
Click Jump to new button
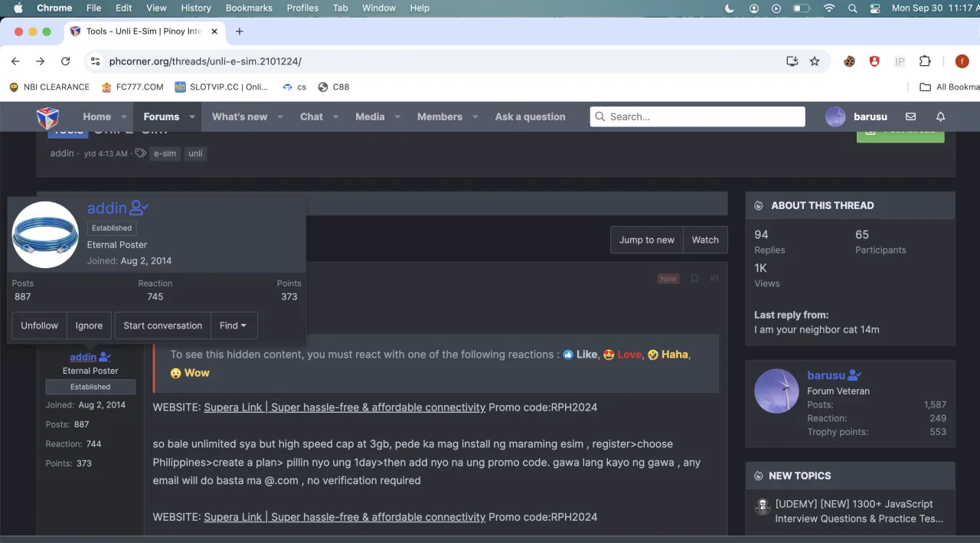click(x=646, y=240)
